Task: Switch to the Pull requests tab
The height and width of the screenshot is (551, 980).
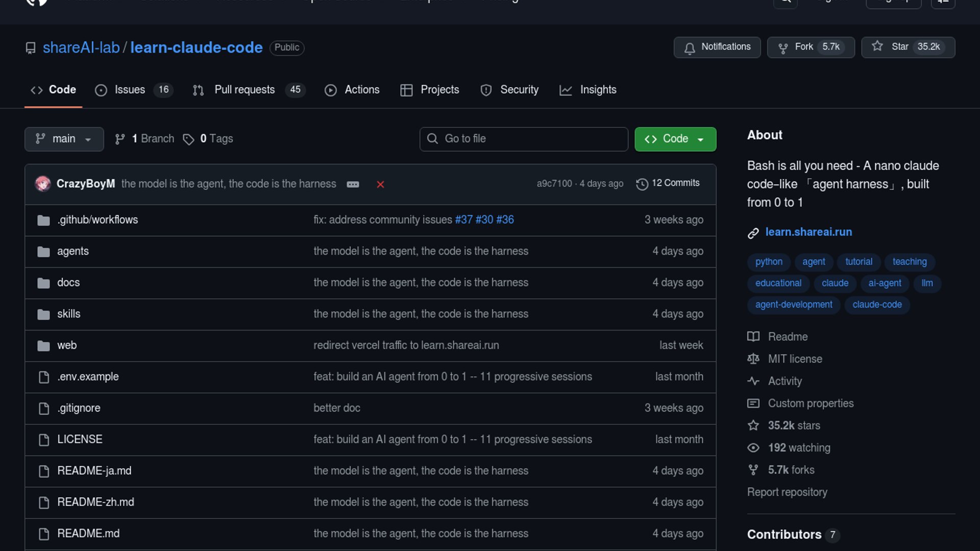Action: pos(244,90)
